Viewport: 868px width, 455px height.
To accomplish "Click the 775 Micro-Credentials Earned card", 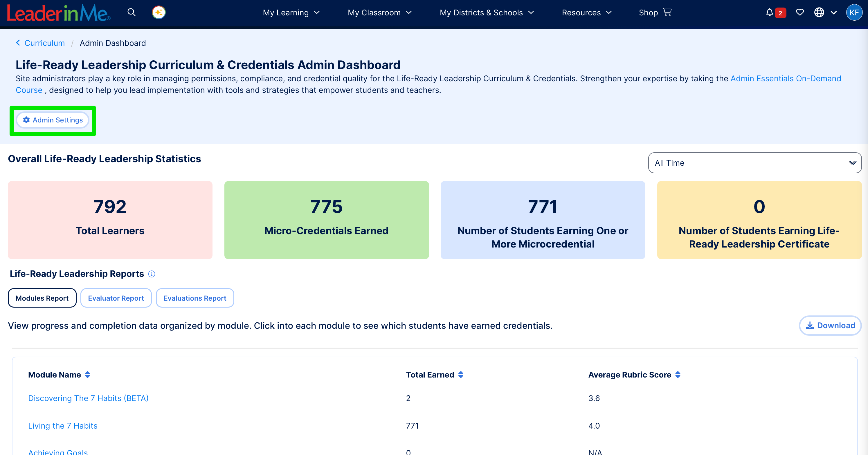I will tap(327, 220).
